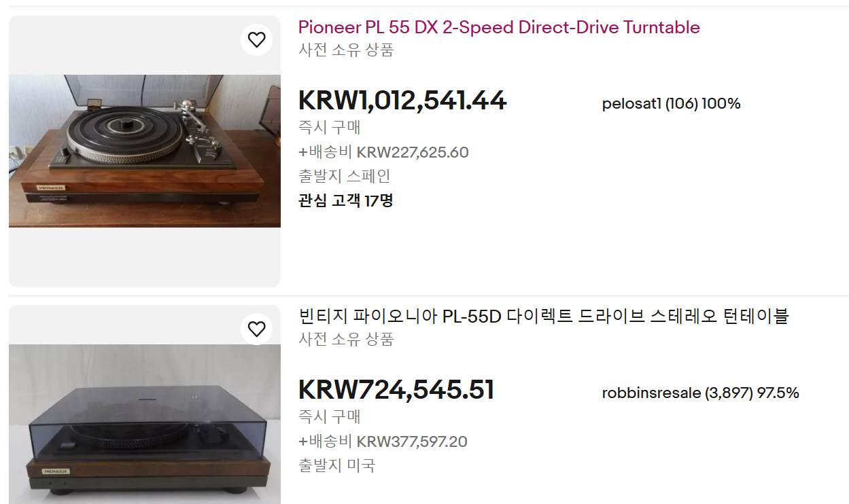Click the KRW1,012,541.44 price
Viewport: 849px width, 504px height.
click(402, 101)
